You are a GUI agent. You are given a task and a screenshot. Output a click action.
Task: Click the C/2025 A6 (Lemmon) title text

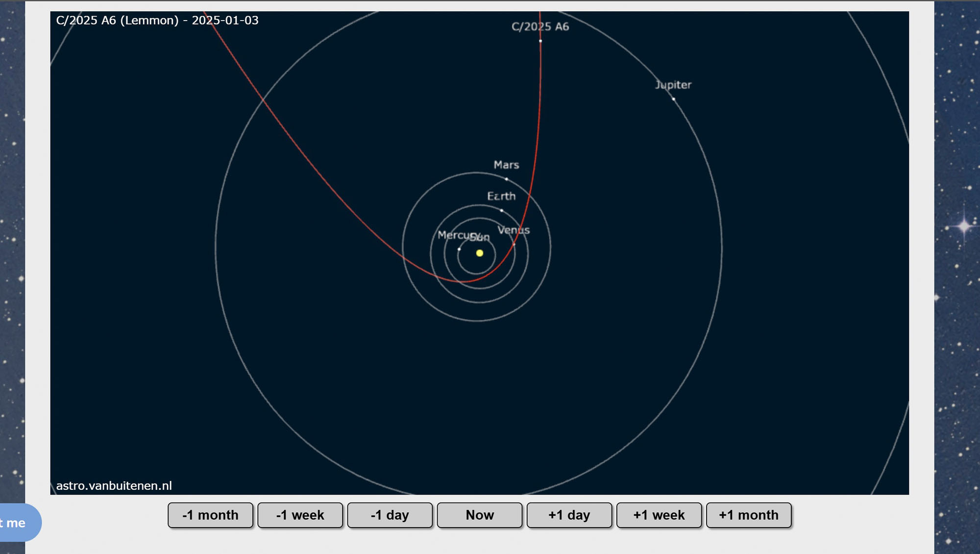[157, 20]
